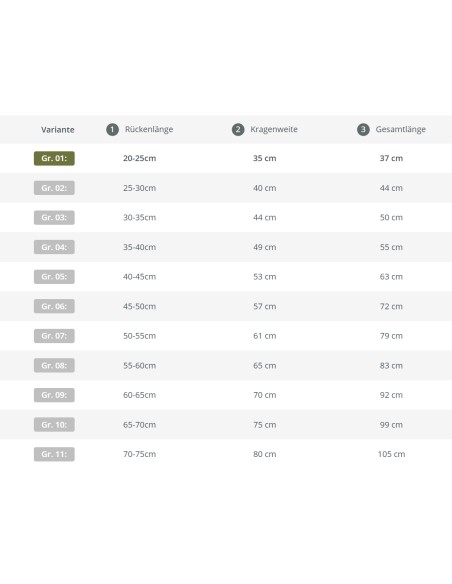Screen dimensions: 452x584
Task: Click the 105 cm total length cell
Action: (391, 454)
